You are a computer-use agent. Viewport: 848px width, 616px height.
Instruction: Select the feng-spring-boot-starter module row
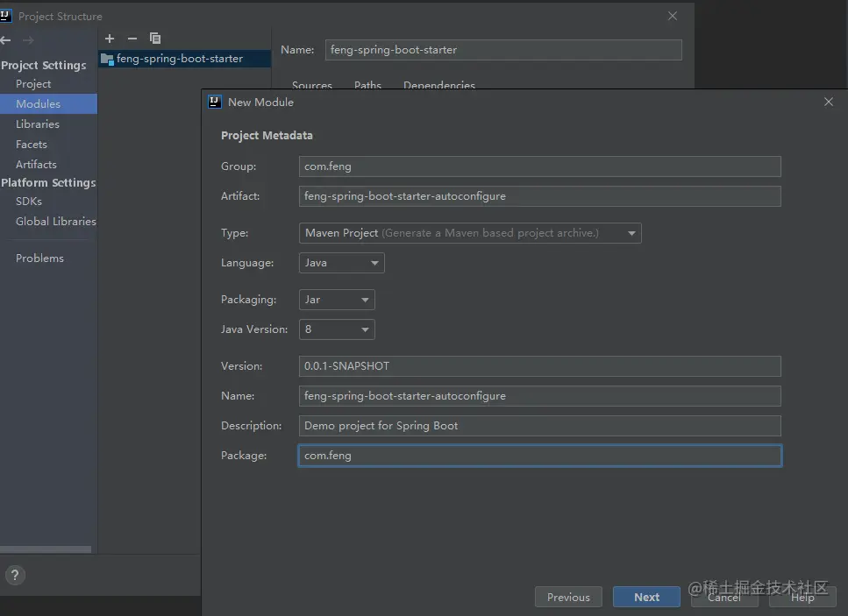tap(184, 59)
